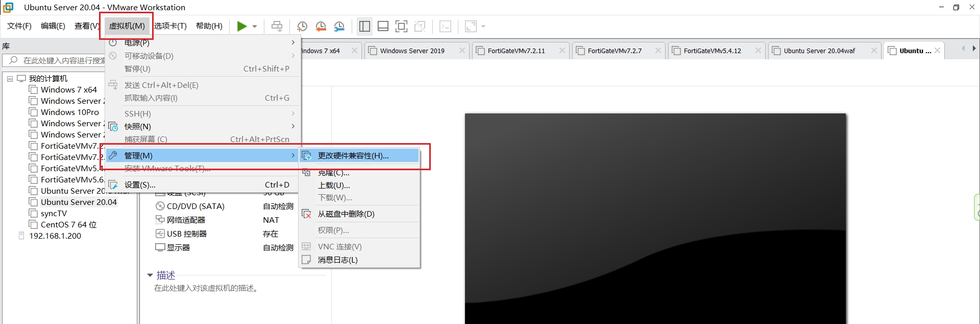Toggle the library sidebar view icon
The image size is (980, 324).
[x=364, y=27]
